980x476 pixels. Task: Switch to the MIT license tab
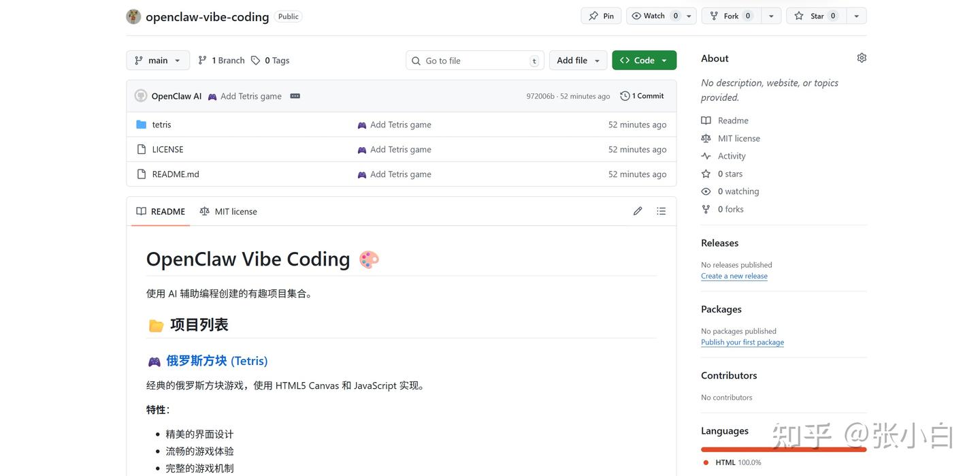point(229,212)
